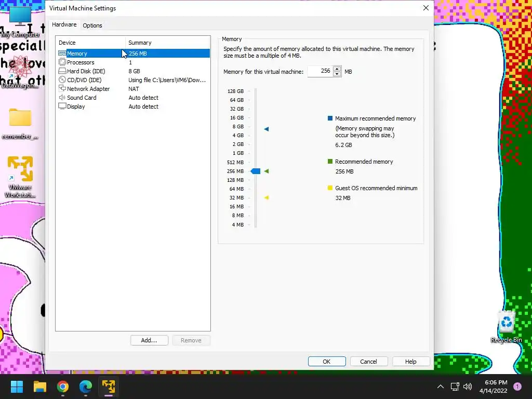Click the network icon in system tray

[455, 387]
